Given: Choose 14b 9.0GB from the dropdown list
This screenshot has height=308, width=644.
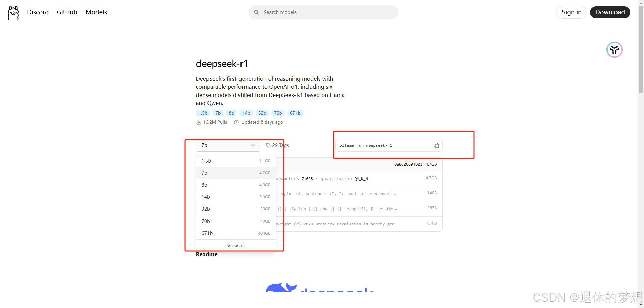Looking at the screenshot, I should [236, 197].
